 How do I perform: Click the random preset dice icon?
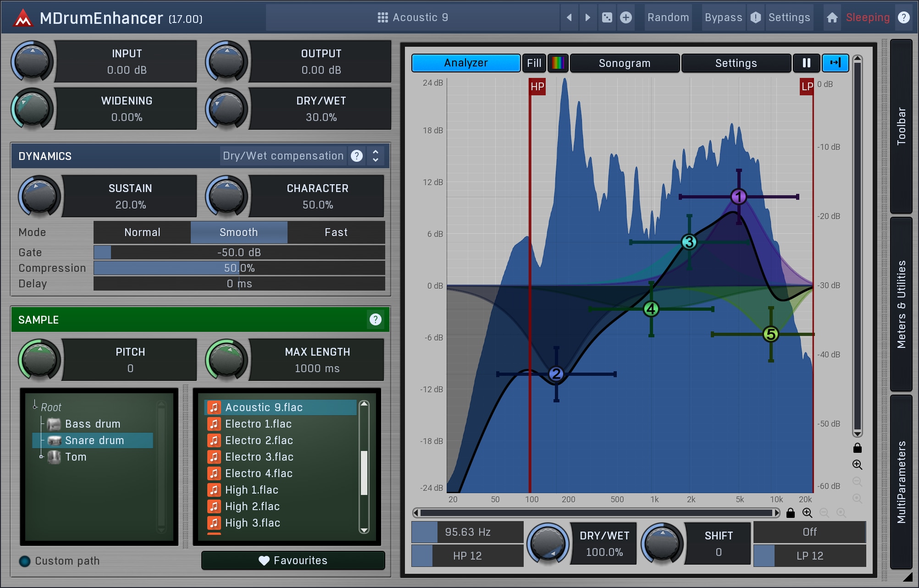pos(607,17)
